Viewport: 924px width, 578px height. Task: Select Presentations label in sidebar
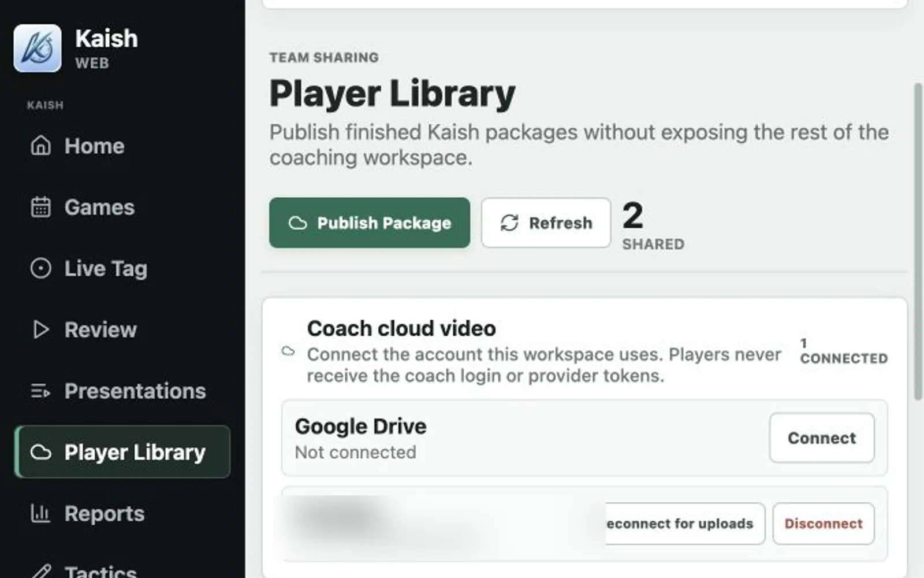135,391
